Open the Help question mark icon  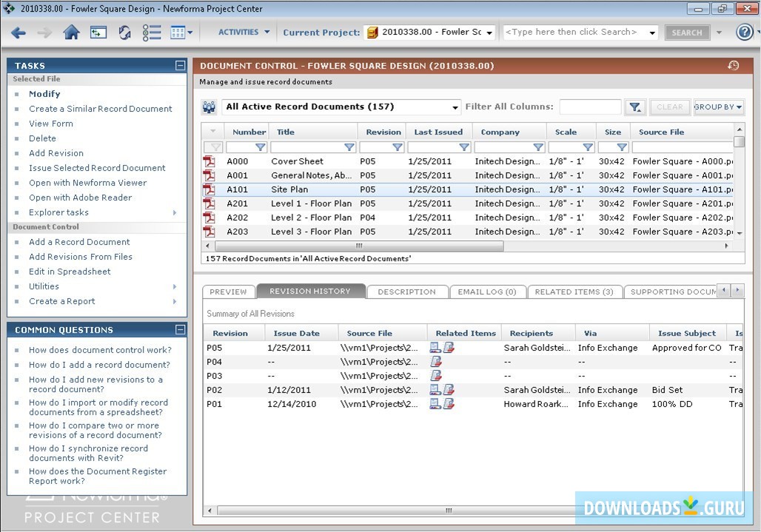745,32
